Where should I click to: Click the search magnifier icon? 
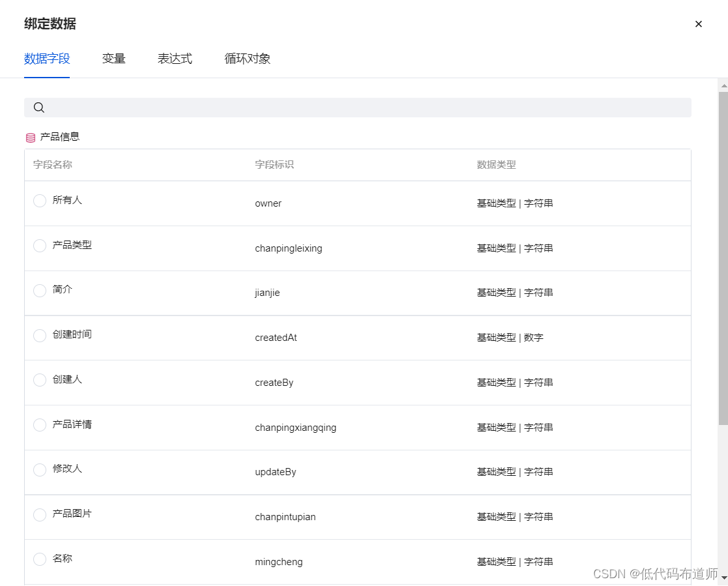[x=39, y=108]
